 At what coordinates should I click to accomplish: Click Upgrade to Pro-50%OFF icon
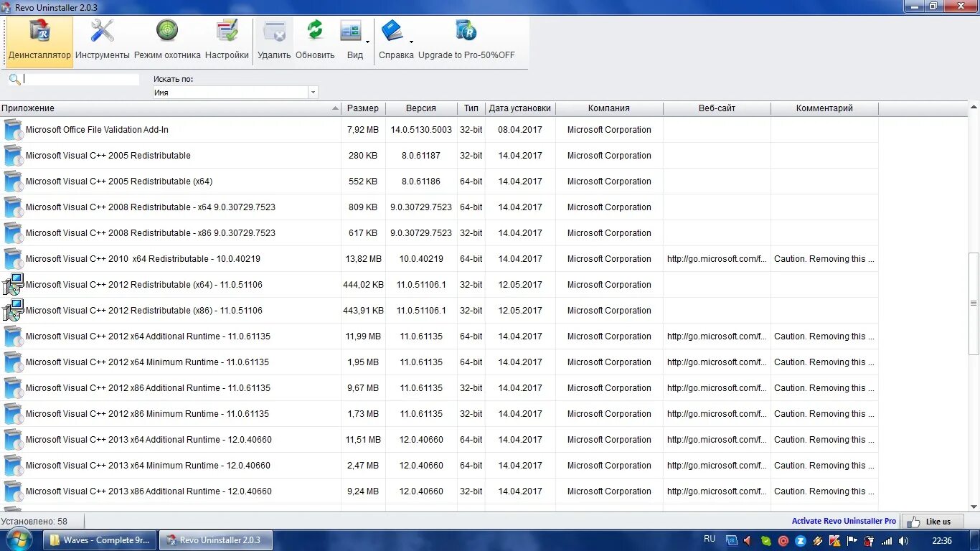466,31
